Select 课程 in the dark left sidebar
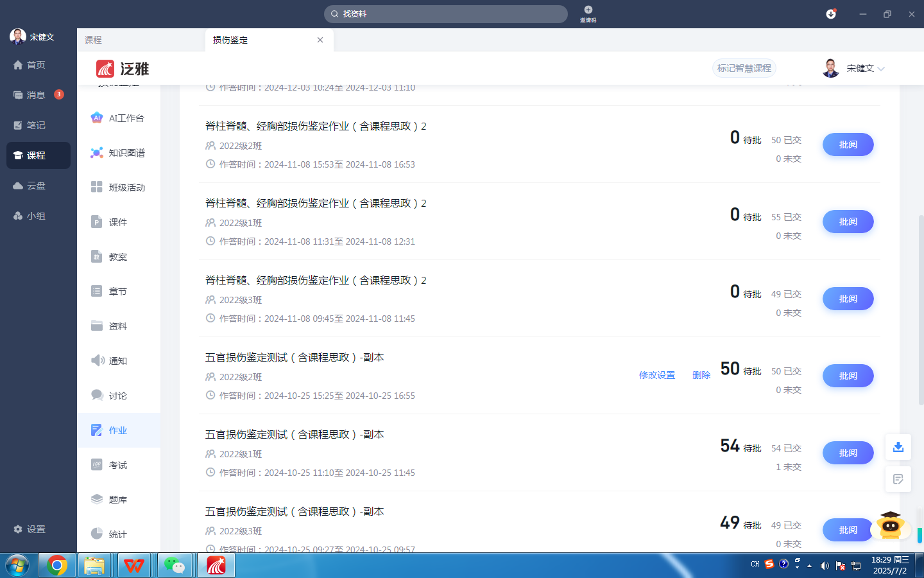This screenshot has width=924, height=578. 38,155
